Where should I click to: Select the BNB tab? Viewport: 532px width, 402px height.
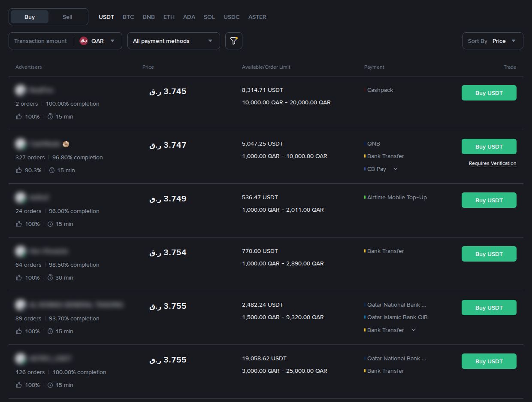(149, 17)
